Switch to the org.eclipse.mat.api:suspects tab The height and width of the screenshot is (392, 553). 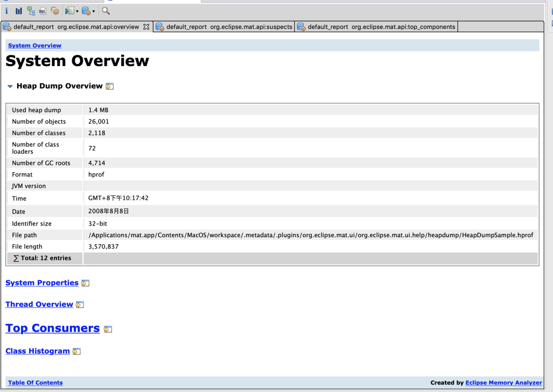224,27
